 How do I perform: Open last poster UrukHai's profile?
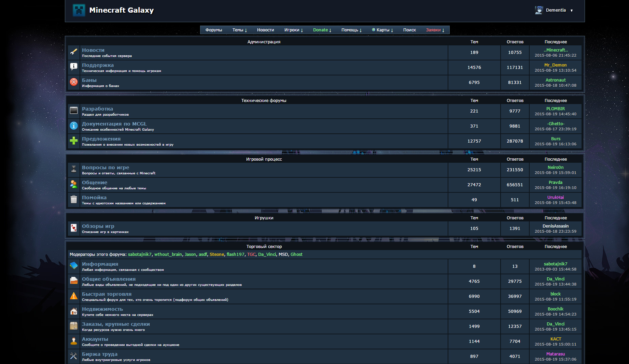555,198
